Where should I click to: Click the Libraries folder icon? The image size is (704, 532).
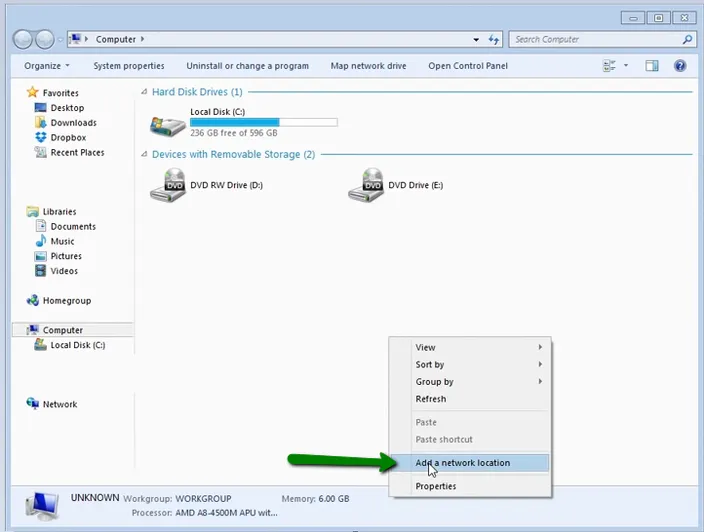pyautogui.click(x=32, y=211)
